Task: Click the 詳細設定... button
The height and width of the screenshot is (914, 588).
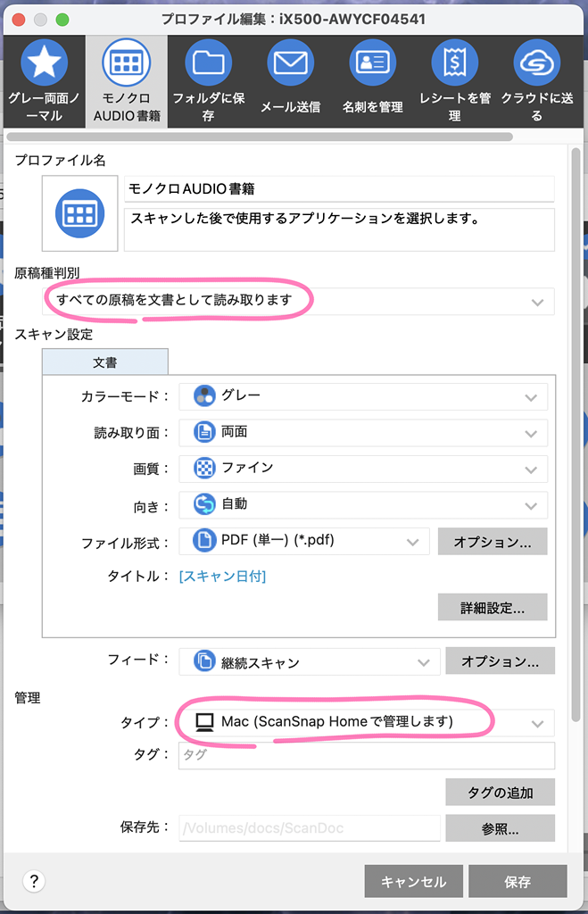Action: [x=492, y=607]
